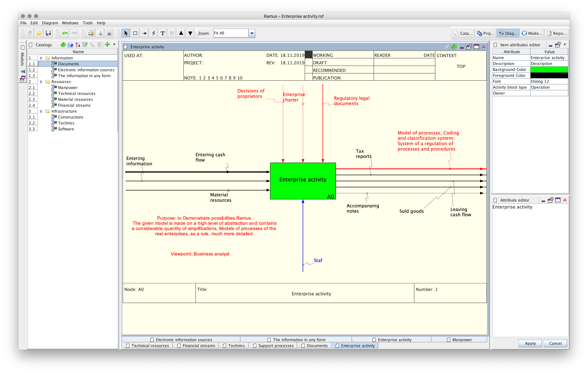The width and height of the screenshot is (588, 374).
Task: Go to the parent diagram with up triangle
Action: pos(181,33)
